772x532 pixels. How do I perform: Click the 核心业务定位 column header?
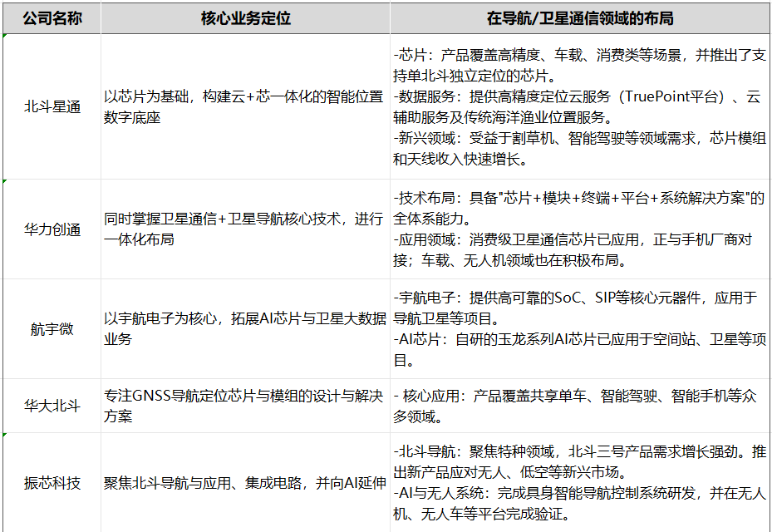click(245, 17)
